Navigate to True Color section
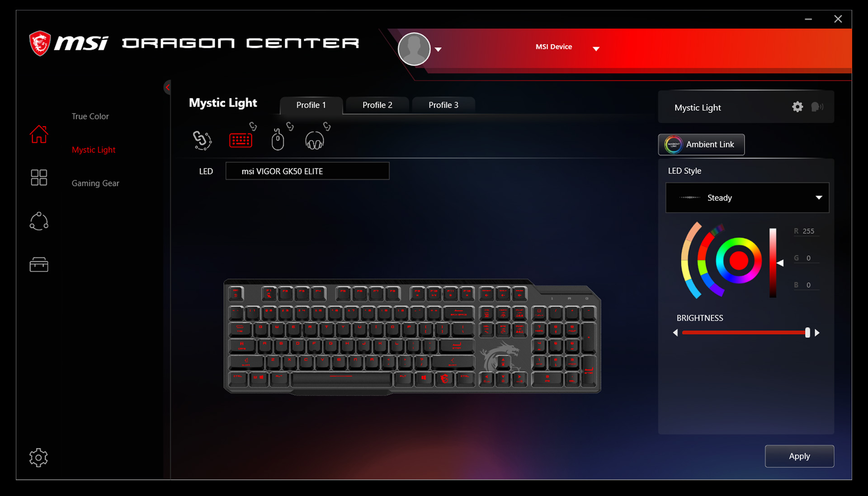The image size is (868, 496). [x=90, y=117]
